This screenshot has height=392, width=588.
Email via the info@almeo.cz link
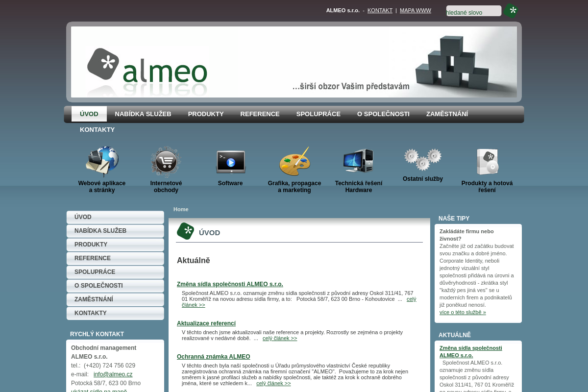[x=113, y=374]
